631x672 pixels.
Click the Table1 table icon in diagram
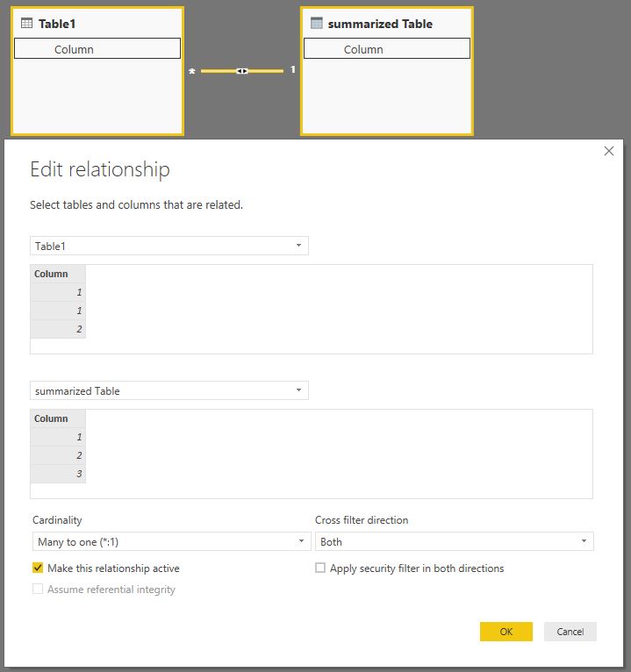pos(26,23)
